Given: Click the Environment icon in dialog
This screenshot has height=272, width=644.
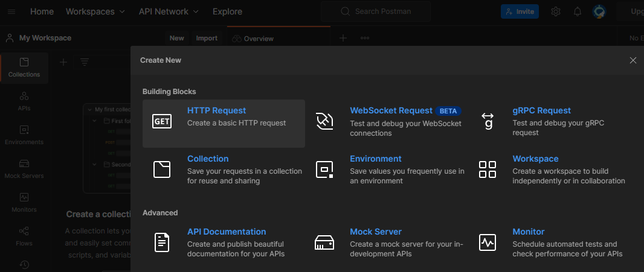Looking at the screenshot, I should pyautogui.click(x=324, y=169).
